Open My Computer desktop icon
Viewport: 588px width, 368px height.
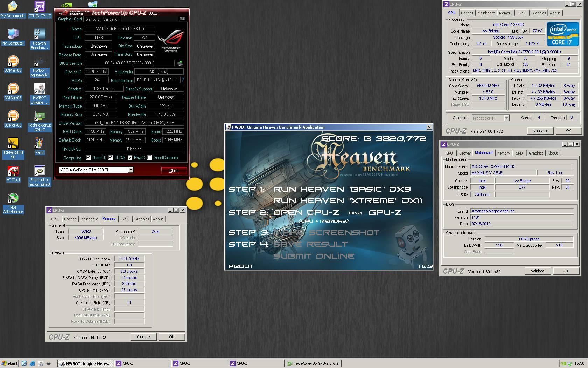tap(13, 37)
